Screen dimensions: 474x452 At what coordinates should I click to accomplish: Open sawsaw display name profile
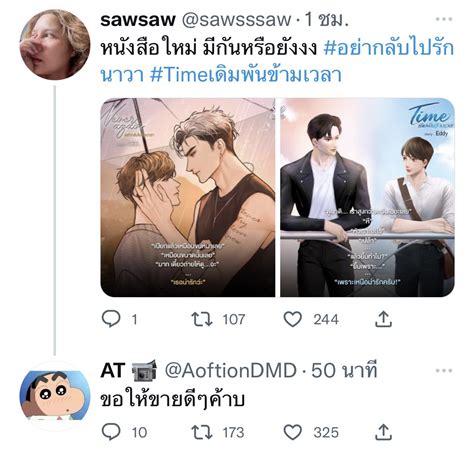tap(138, 20)
